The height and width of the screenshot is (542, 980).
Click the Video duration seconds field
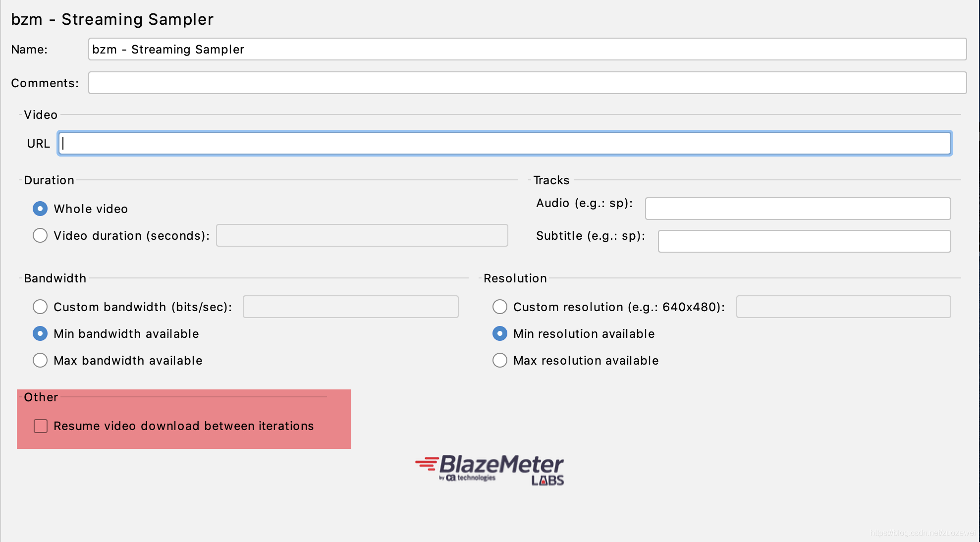(362, 235)
